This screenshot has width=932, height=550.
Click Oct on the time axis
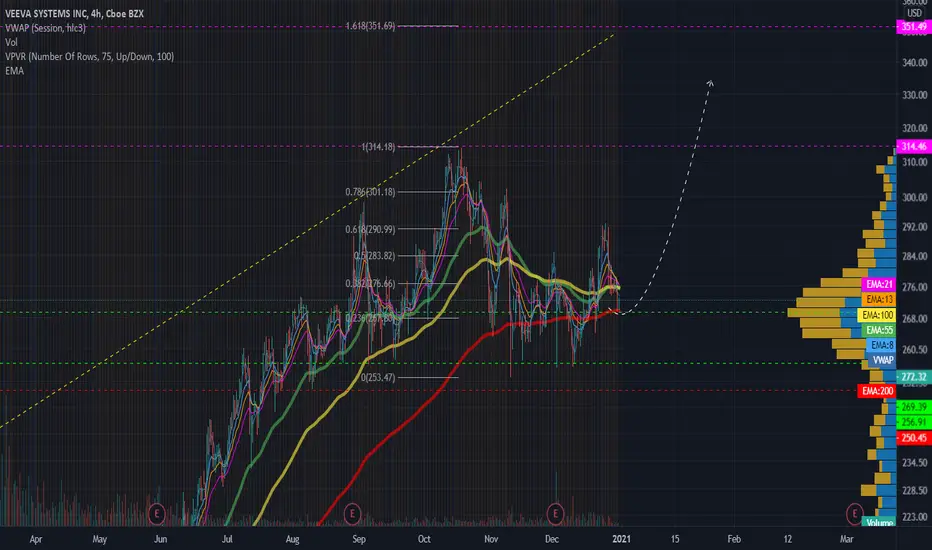(x=424, y=539)
